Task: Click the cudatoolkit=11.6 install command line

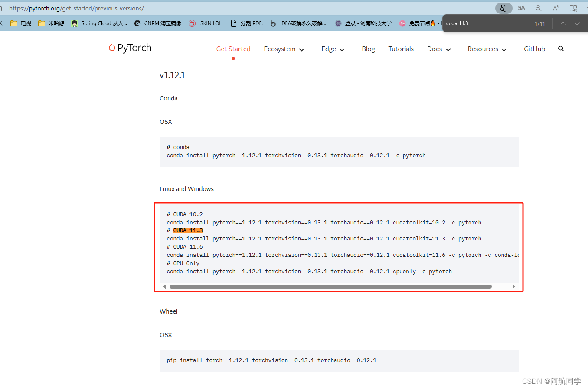Action: [x=343, y=255]
